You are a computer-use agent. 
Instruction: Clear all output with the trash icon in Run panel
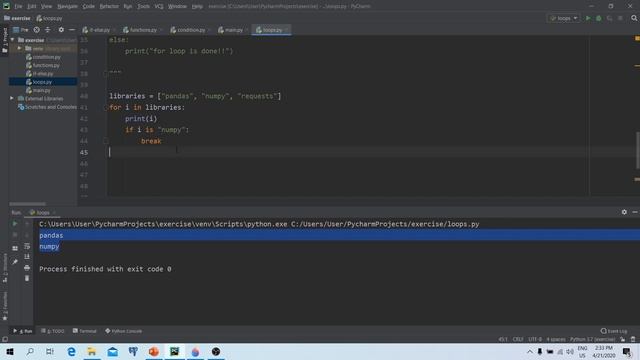(x=27, y=278)
